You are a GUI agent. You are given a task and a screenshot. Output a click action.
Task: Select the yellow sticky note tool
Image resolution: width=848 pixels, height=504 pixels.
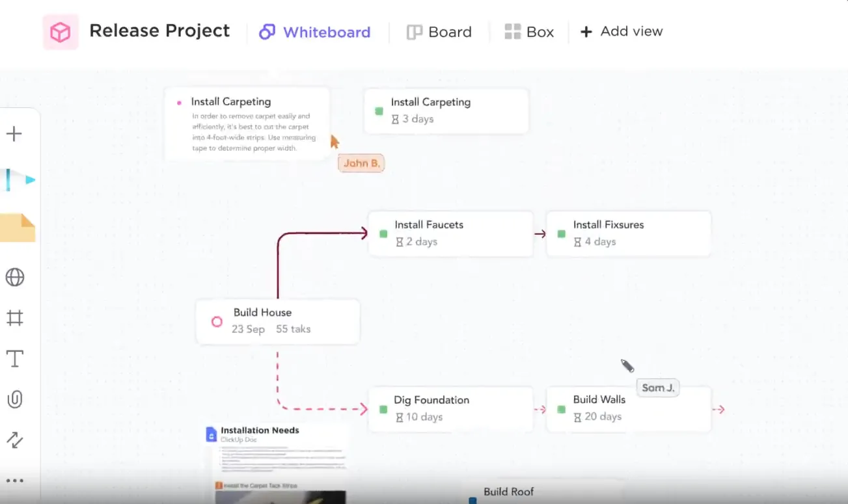pos(18,228)
